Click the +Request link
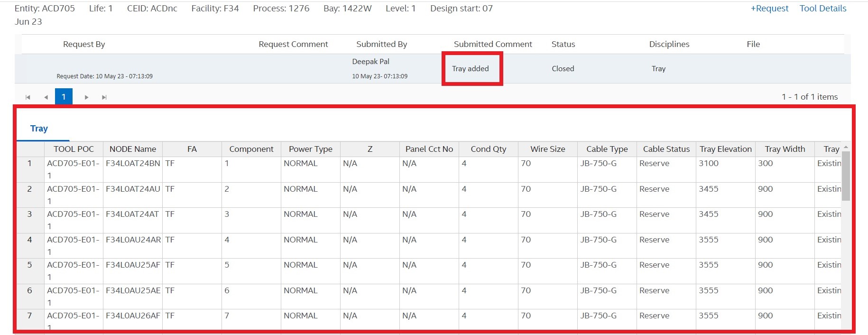The width and height of the screenshot is (868, 335). click(769, 9)
